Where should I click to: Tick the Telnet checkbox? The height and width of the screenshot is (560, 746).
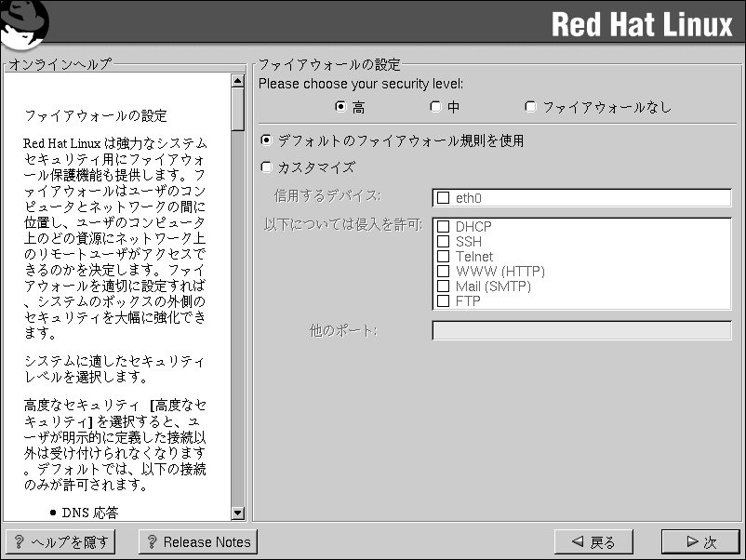[x=444, y=256]
